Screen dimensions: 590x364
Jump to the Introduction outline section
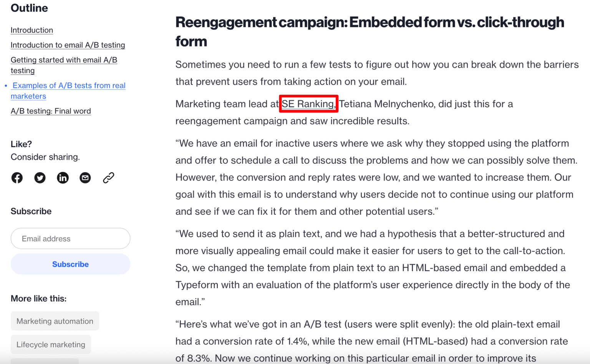(x=32, y=30)
